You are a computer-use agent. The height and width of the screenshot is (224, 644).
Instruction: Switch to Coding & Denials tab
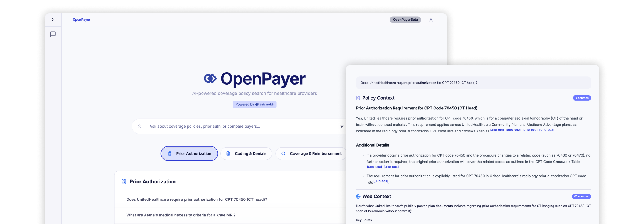pyautogui.click(x=246, y=153)
